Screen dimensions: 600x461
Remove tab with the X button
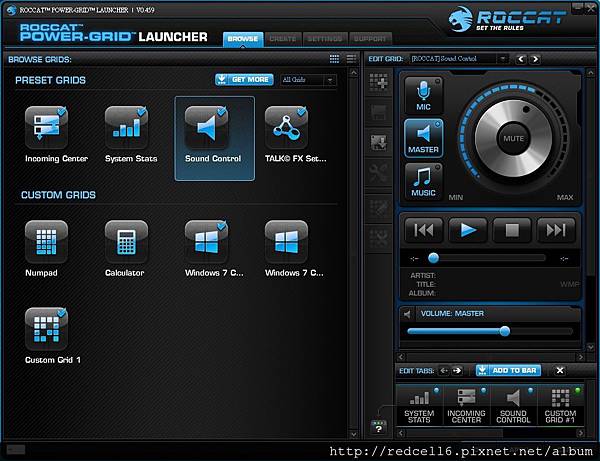560,370
